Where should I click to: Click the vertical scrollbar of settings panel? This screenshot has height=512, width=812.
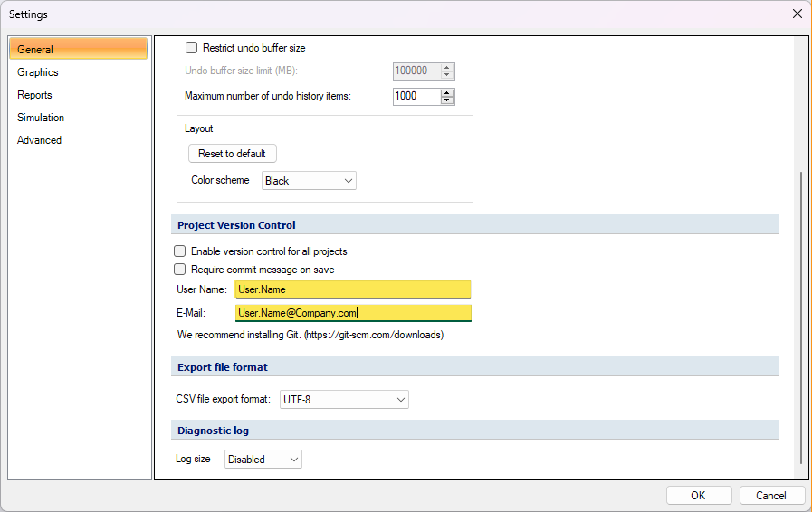(800, 317)
